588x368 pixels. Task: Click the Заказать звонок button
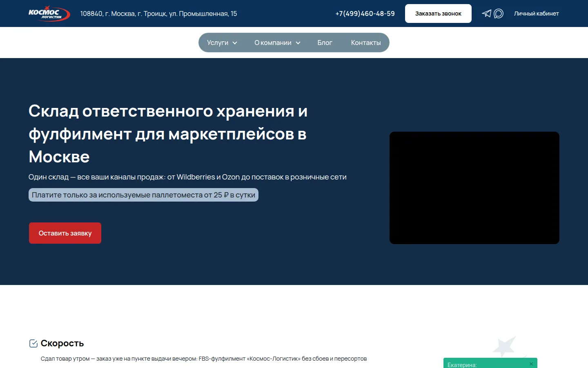pos(438,13)
